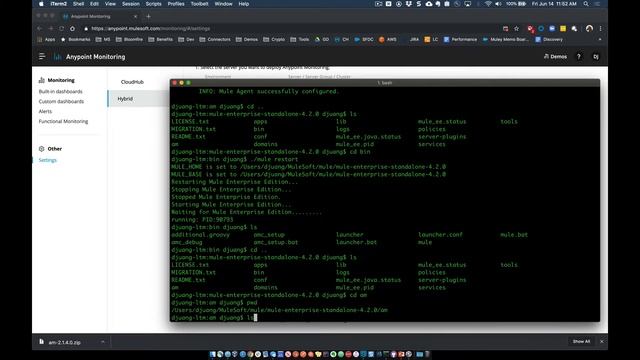Click the menu bar date and time
The height and width of the screenshot is (360, 640).
(x=554, y=4)
